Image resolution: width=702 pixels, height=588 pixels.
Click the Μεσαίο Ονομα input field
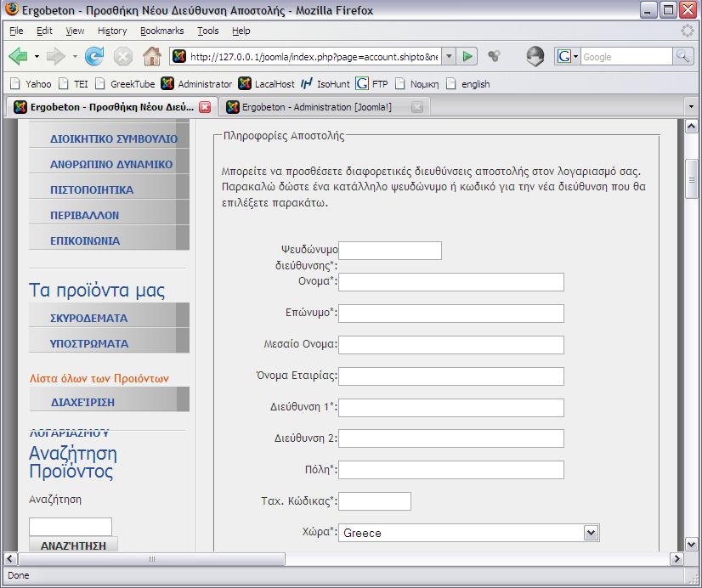pos(450,345)
